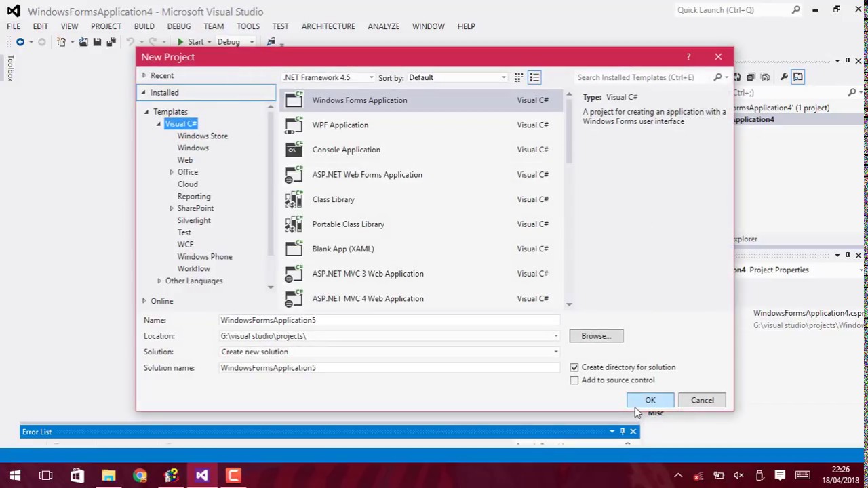868x488 pixels.
Task: Click Cancel in New Project dialog
Action: tap(702, 400)
